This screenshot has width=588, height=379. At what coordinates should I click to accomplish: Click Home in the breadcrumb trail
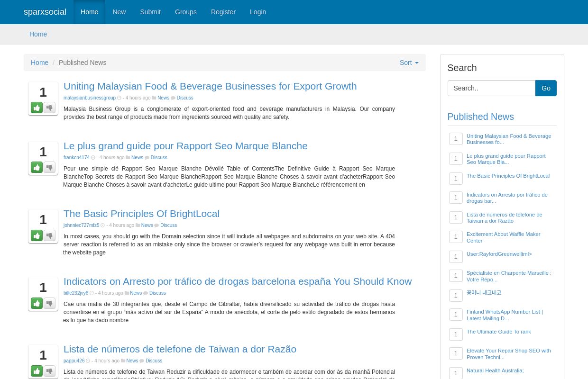coord(39,63)
